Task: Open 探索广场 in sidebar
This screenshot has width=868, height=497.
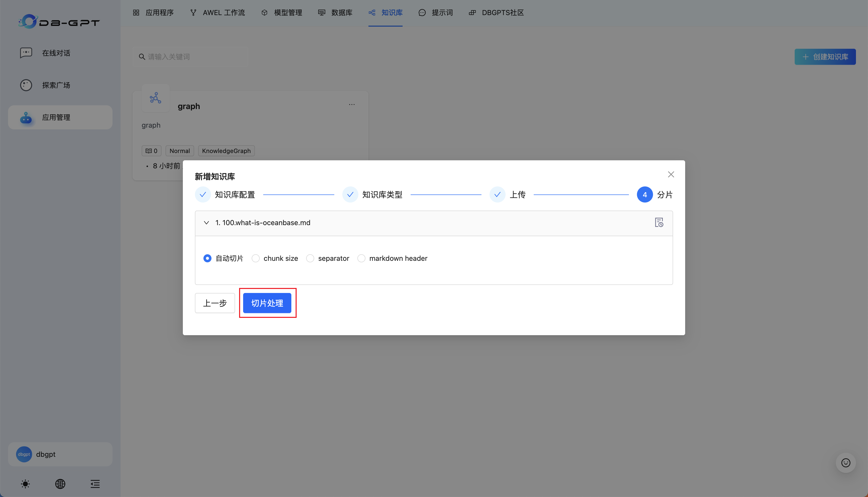Action: click(x=56, y=85)
